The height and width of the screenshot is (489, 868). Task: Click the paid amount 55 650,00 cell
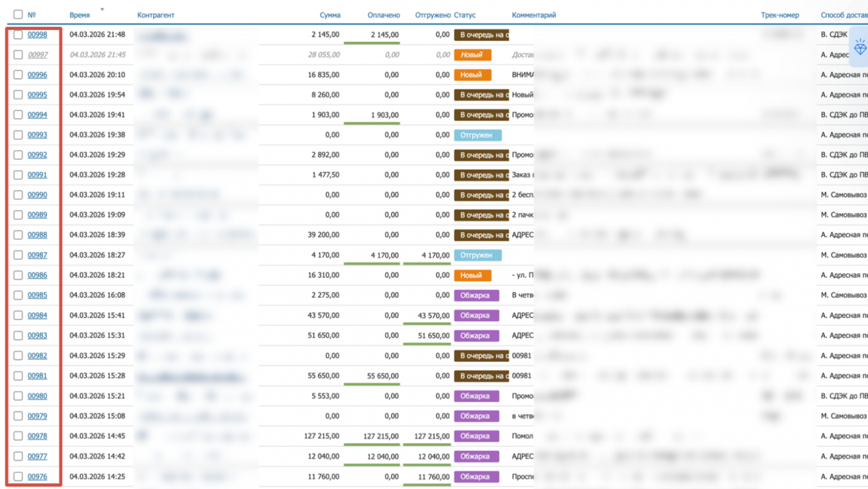point(382,376)
